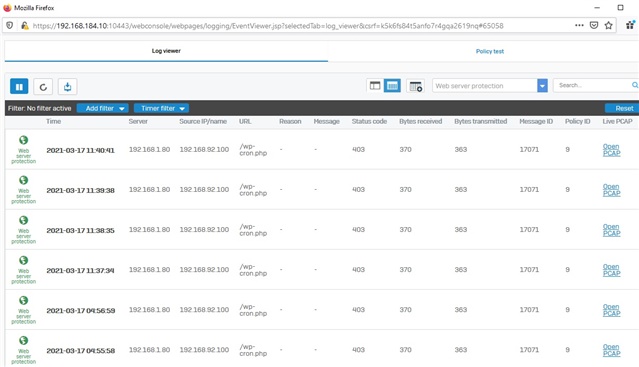Image resolution: width=639 pixels, height=367 pixels.
Task: Click 'Filter: No filter active' label
Action: 40,108
